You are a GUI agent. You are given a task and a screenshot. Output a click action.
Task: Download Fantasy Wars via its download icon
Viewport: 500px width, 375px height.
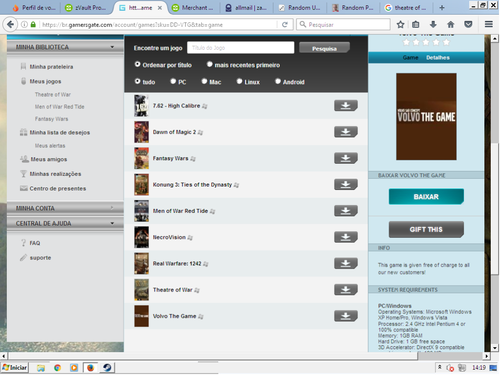(x=346, y=158)
